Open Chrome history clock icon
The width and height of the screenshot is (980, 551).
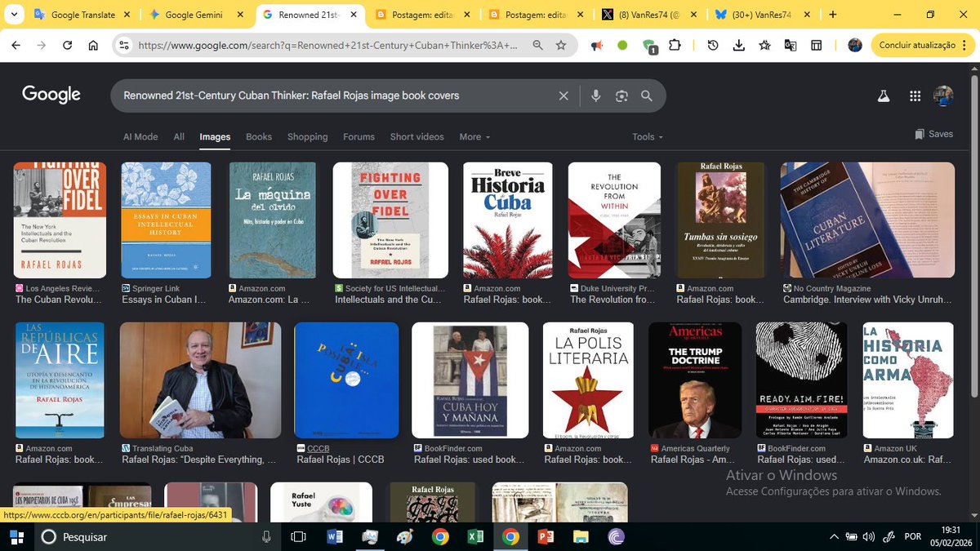coord(713,46)
